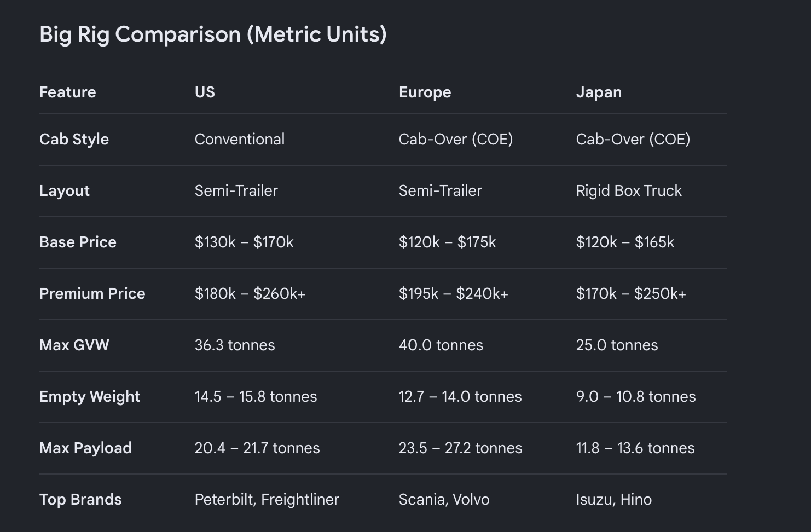Viewport: 811px width, 532px height.
Task: Click the 'Big Rig Comparison (Metric Units)' heading
Action: pyautogui.click(x=213, y=34)
